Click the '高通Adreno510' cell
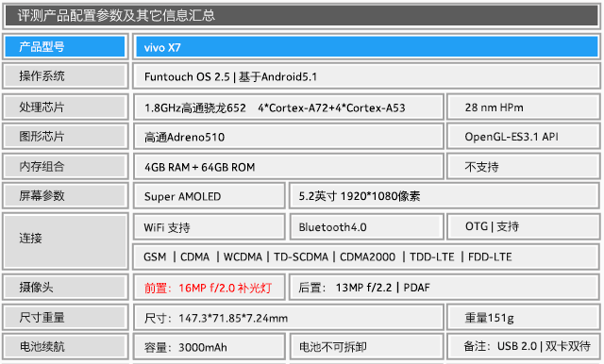Image resolution: width=604 pixels, height=364 pixels. [289, 136]
